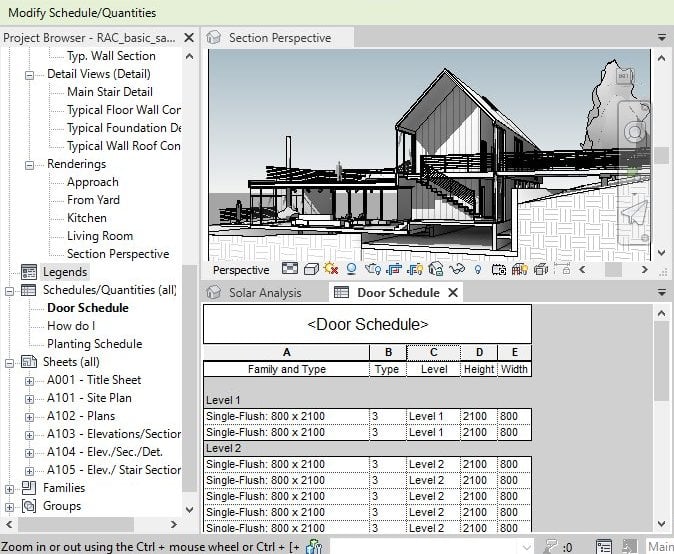Expand the A001 - Title Sheet node
The image size is (674, 554).
[x=29, y=381]
